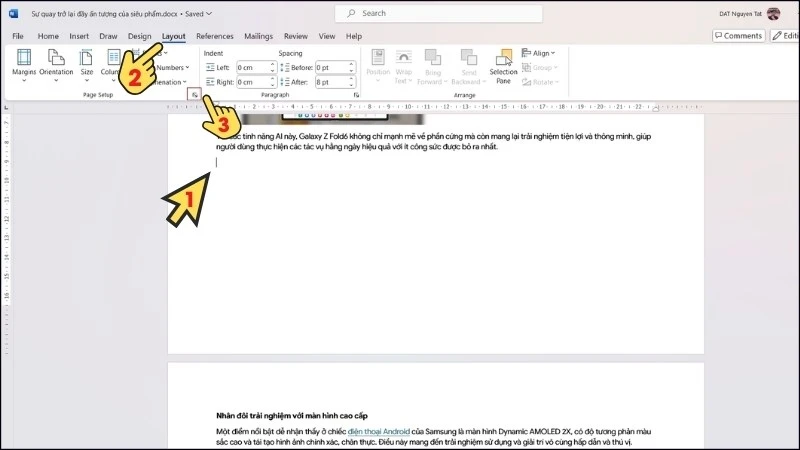
Task: Click the Search box in title bar
Action: tap(438, 13)
